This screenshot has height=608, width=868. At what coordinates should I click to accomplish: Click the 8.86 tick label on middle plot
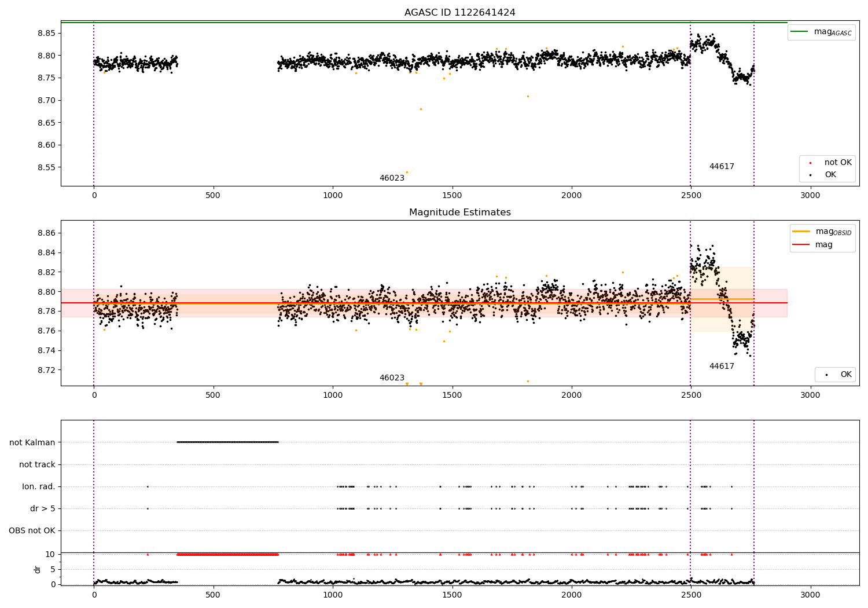click(46, 233)
